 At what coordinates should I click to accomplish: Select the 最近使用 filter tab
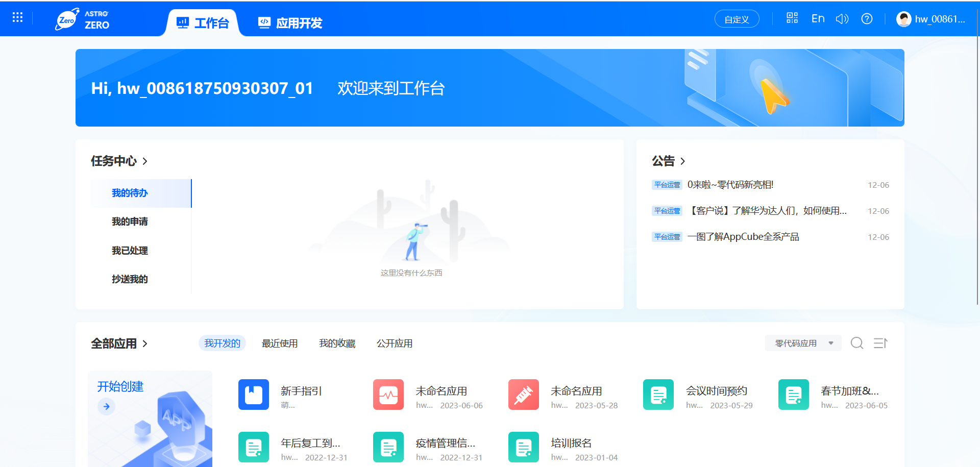(x=280, y=343)
